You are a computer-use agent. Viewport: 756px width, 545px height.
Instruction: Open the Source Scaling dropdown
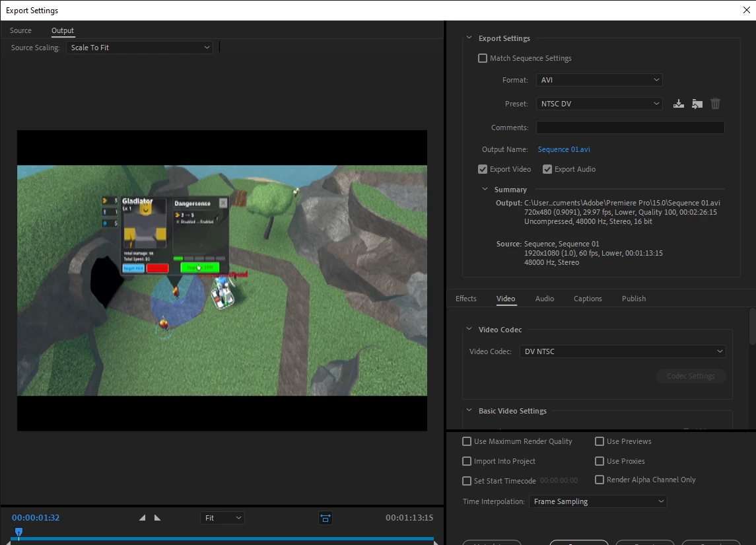click(139, 48)
